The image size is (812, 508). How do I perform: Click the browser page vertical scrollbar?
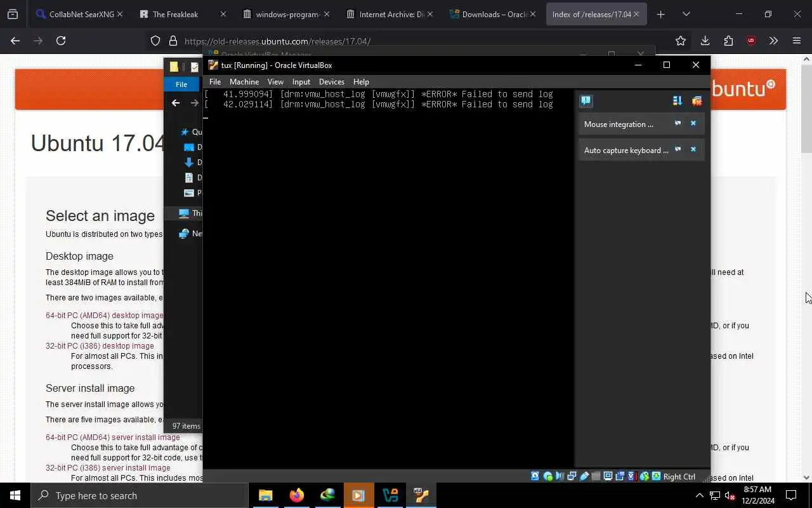point(806,108)
